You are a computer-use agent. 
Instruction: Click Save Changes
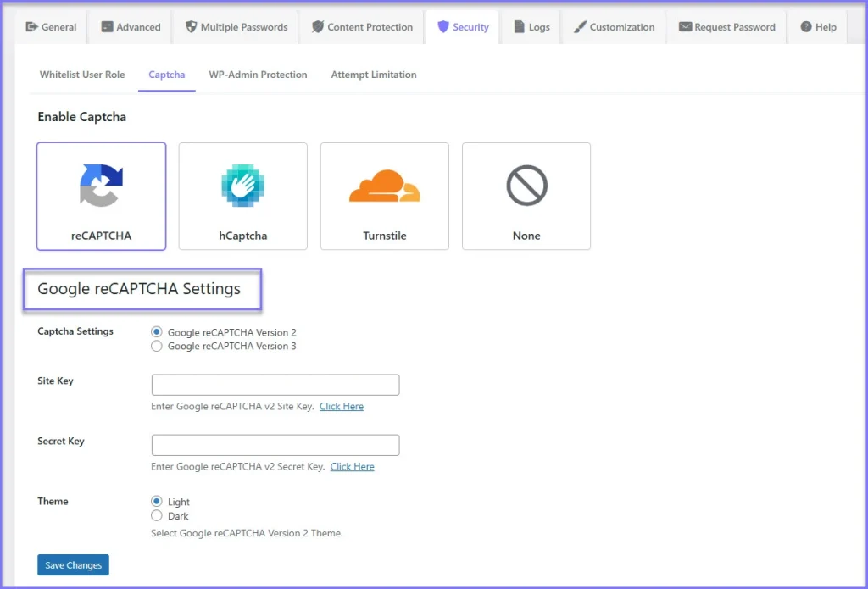(73, 564)
